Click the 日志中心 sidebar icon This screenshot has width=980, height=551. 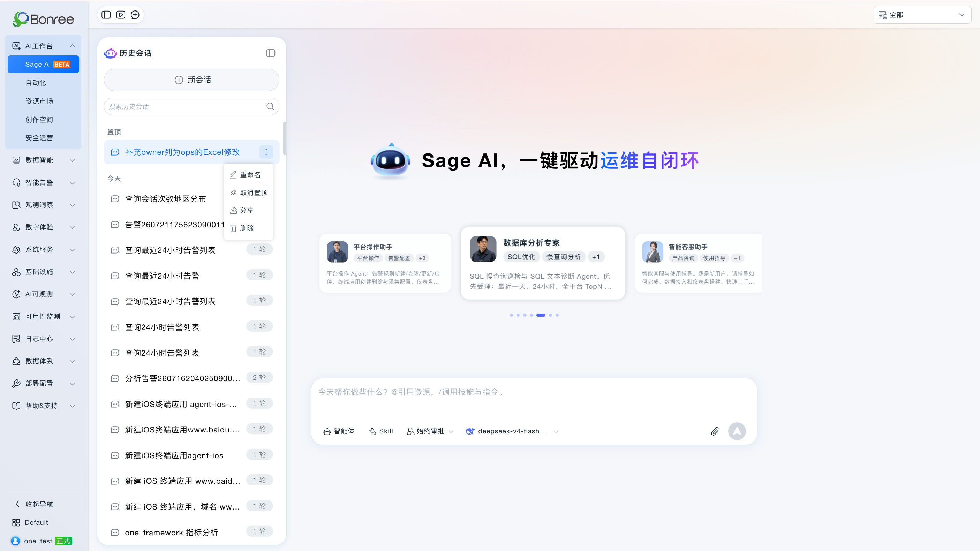(16, 339)
